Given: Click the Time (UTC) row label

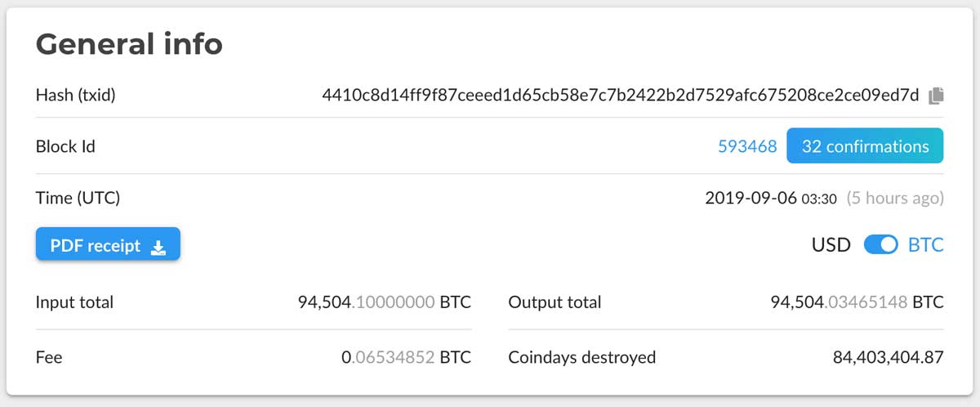Looking at the screenshot, I should point(78,198).
